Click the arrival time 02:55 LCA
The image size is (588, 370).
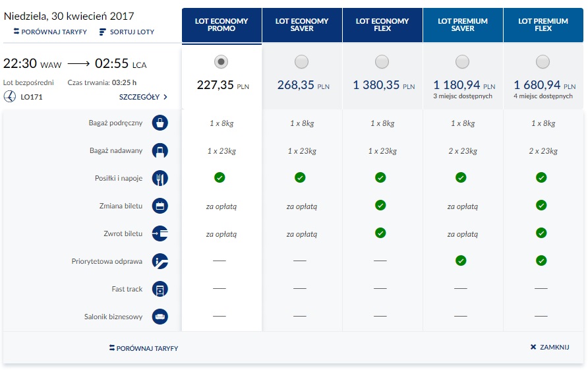[121, 63]
